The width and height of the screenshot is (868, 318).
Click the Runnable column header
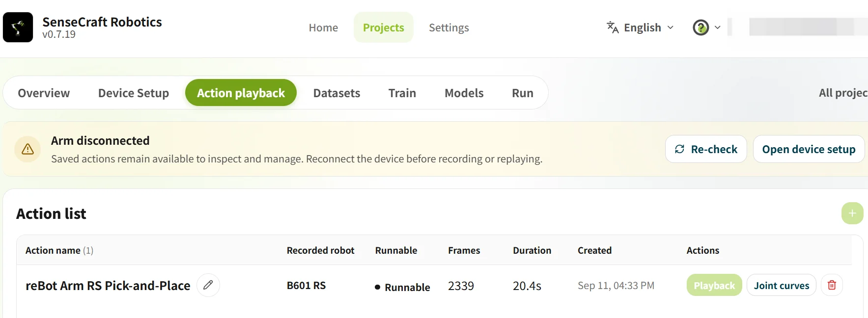[x=396, y=250]
